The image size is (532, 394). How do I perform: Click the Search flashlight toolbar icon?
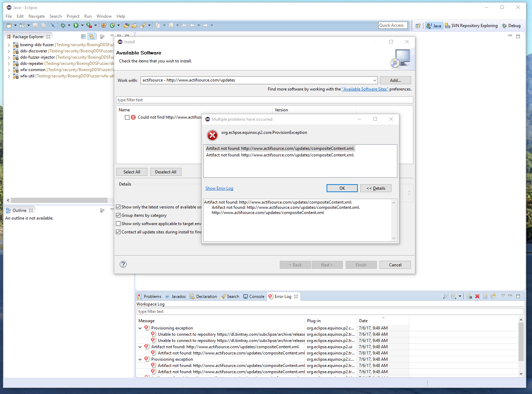pos(143,25)
